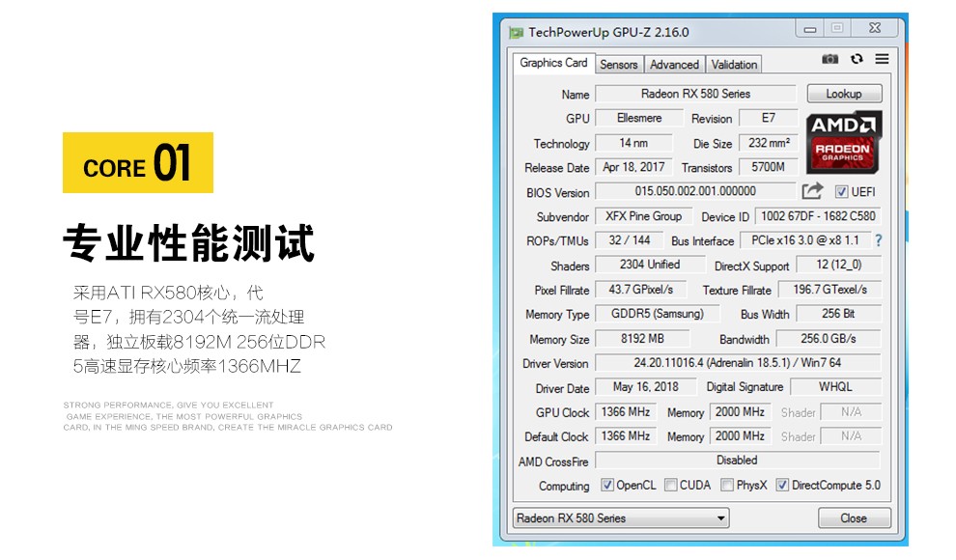Click the Close button at bottom

[854, 518]
